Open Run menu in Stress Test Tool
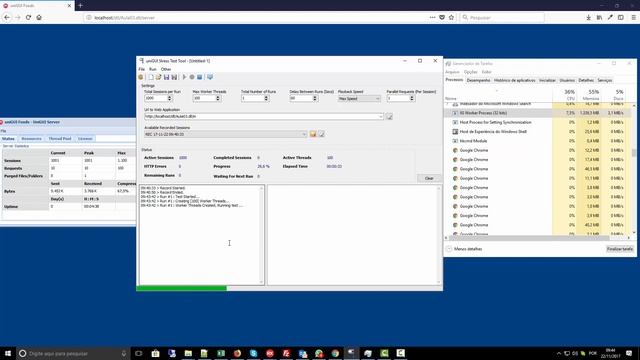Viewport: 640px width, 360px height. click(153, 69)
